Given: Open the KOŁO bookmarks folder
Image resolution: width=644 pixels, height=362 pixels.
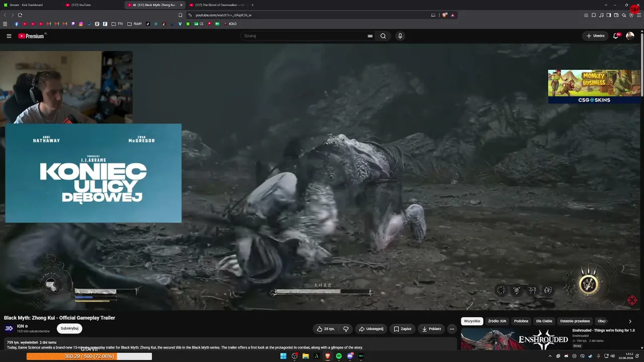Looking at the screenshot, I should coord(230,24).
